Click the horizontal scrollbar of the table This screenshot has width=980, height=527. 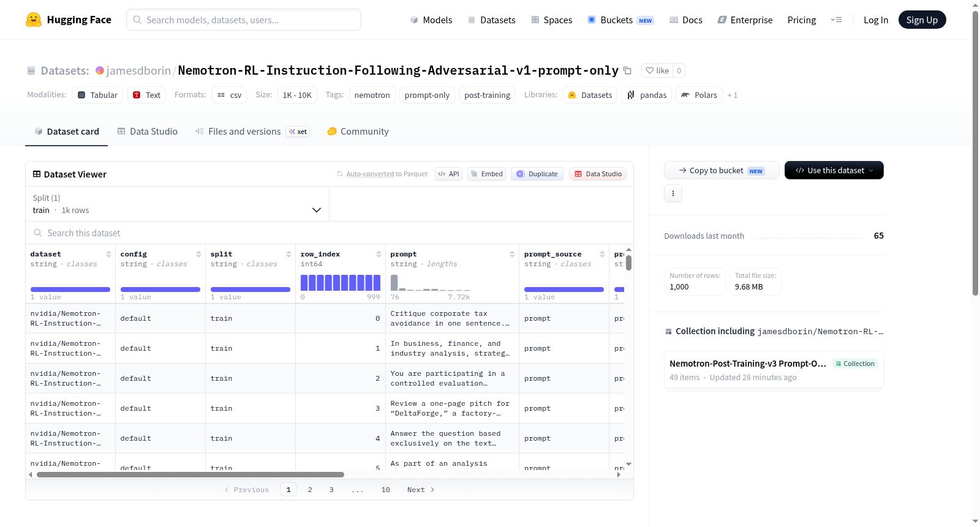[190, 474]
